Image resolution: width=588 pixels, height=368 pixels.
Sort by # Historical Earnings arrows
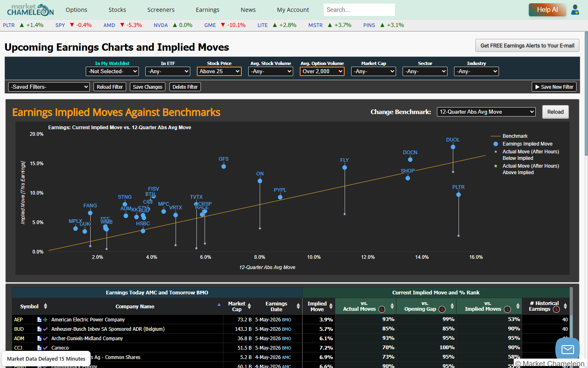(565, 306)
